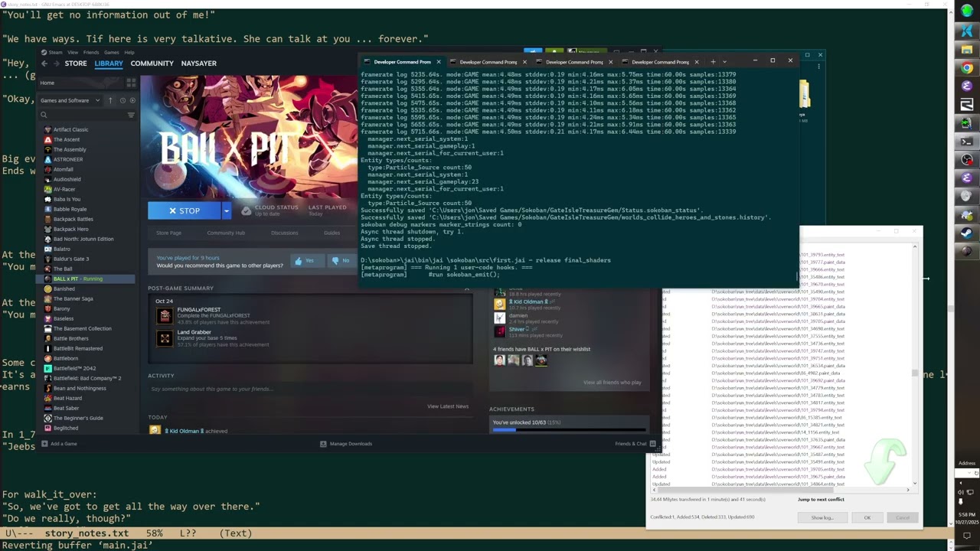
Task: Open the folder icon in the taskbar
Action: (967, 50)
